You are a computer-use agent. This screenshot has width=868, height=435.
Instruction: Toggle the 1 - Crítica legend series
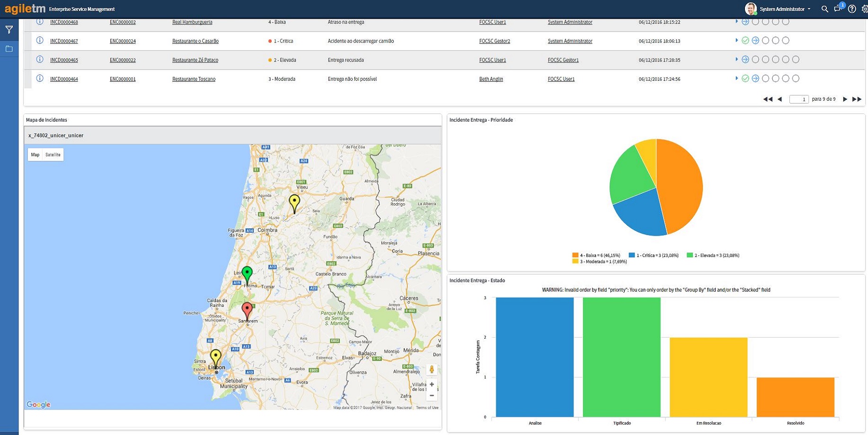point(654,255)
